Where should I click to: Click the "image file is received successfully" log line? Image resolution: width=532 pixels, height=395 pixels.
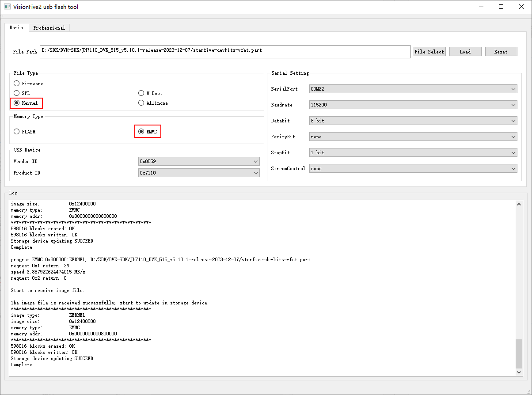coord(110,303)
